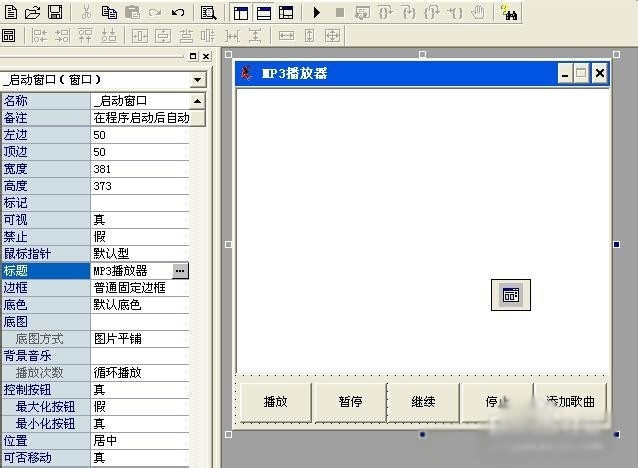Click the center vertically in window icon
This screenshot has width=638, height=468.
pyautogui.click(x=163, y=36)
